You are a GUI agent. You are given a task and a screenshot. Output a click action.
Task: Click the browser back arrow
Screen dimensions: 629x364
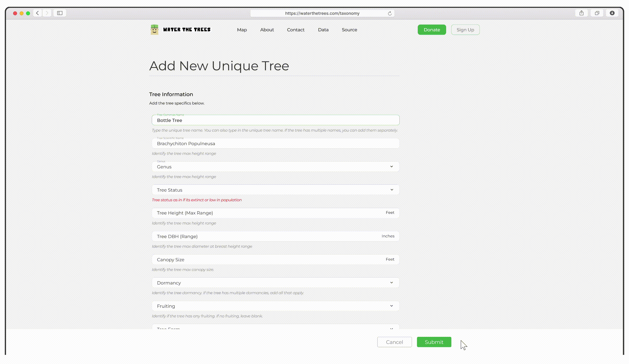tap(38, 13)
